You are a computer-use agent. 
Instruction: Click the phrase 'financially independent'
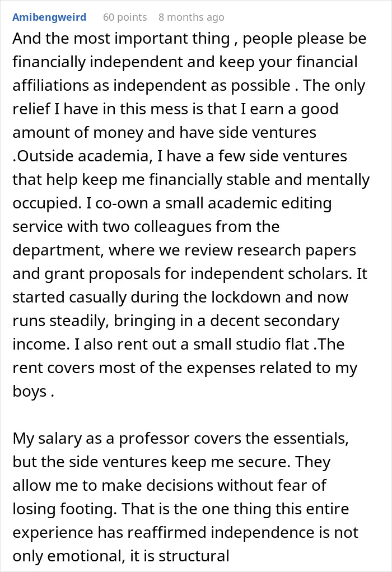click(98, 62)
